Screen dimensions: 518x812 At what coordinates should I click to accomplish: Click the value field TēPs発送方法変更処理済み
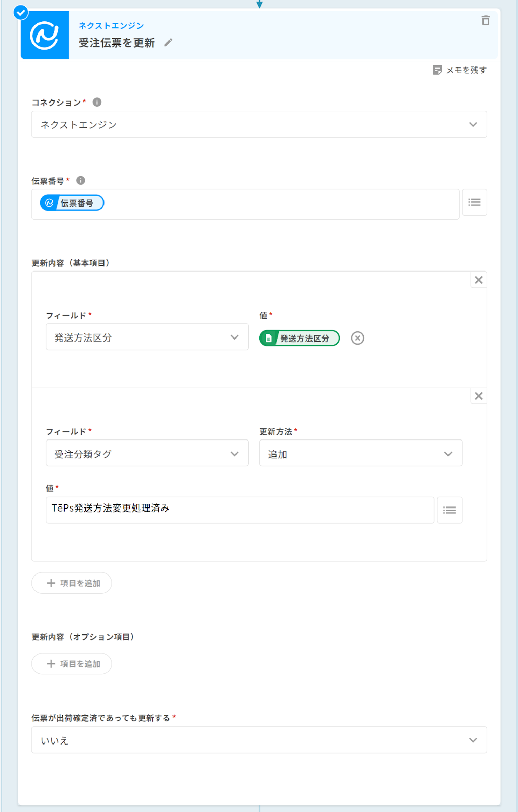[x=240, y=510]
